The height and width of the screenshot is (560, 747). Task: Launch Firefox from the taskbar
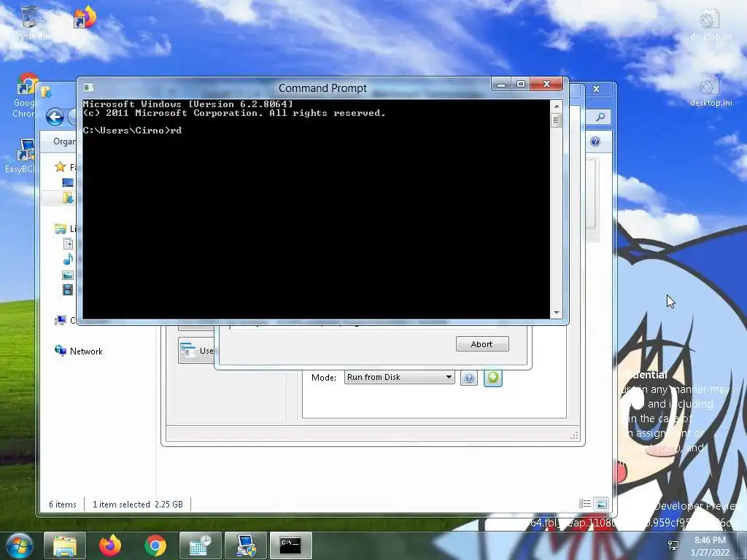pyautogui.click(x=110, y=545)
